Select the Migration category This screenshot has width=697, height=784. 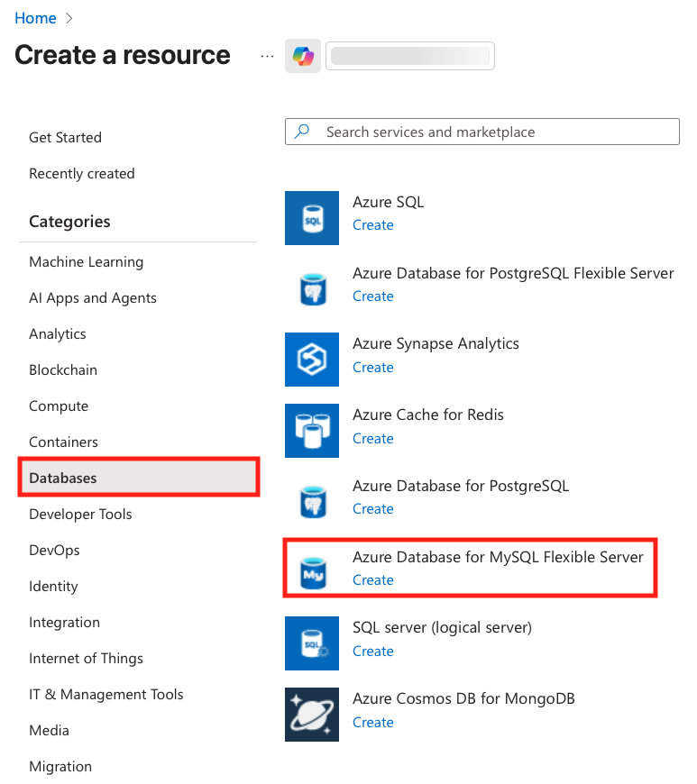click(60, 767)
